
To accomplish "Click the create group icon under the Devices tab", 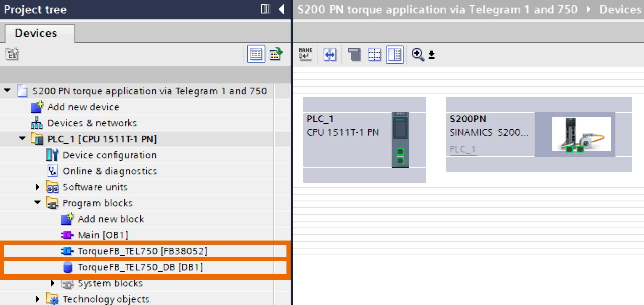I will [x=12, y=54].
